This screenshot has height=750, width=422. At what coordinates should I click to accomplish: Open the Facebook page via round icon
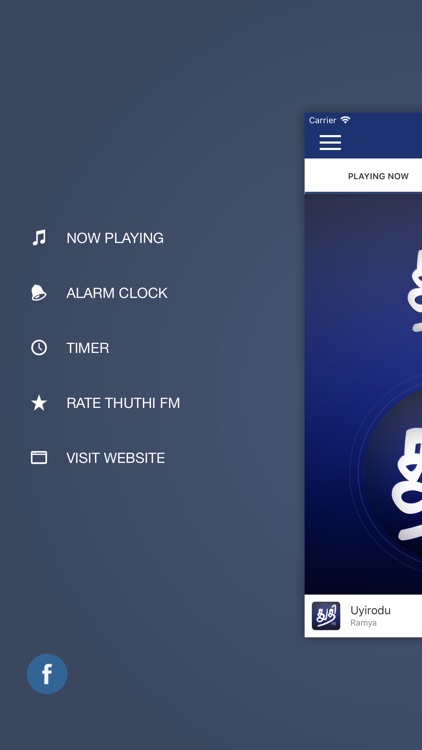point(47,673)
